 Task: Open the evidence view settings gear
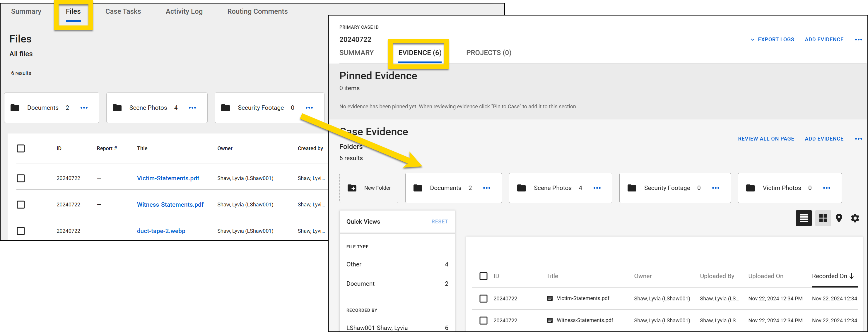(855, 218)
